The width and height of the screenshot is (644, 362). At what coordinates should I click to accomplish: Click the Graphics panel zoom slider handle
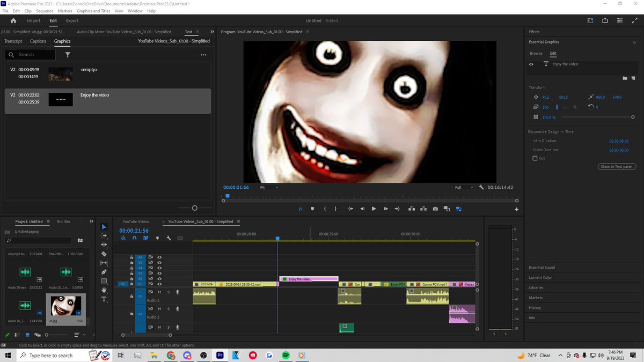pyautogui.click(x=194, y=208)
